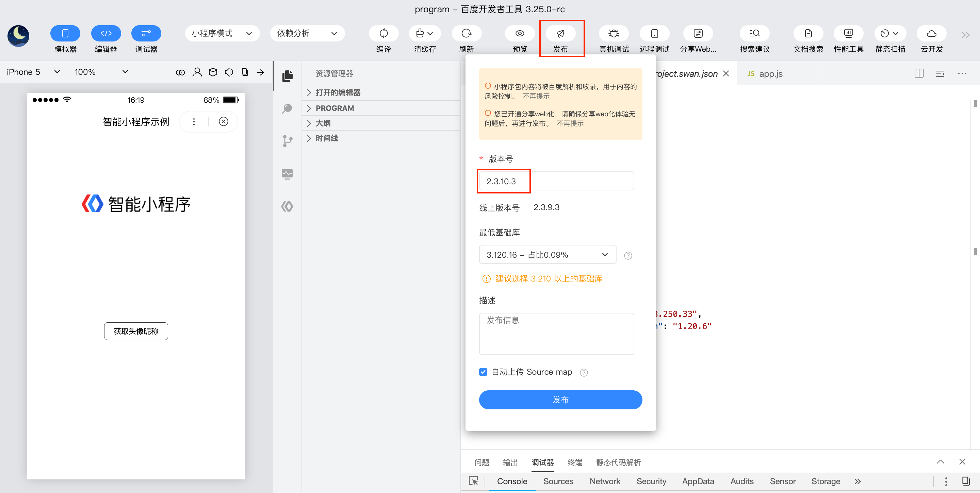Toggle the 调试器 debugger panel
The image size is (980, 493).
(x=146, y=33)
